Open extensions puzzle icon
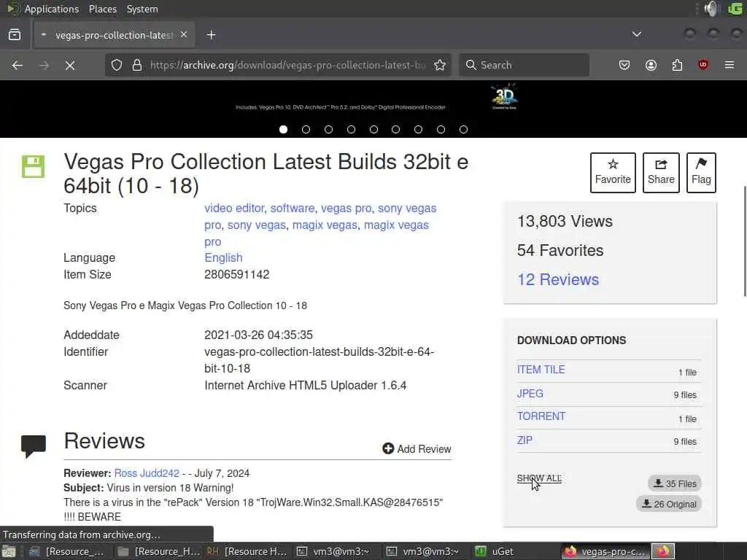 click(677, 65)
